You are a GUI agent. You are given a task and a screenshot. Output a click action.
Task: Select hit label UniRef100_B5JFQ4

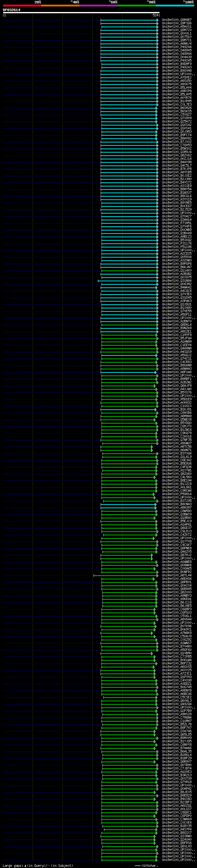point(177,338)
